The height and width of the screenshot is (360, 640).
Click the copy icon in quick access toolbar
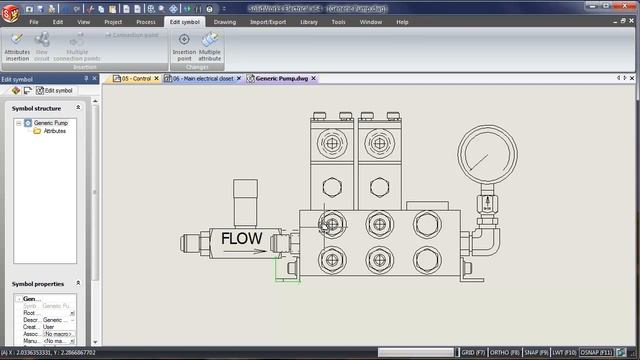click(x=101, y=9)
